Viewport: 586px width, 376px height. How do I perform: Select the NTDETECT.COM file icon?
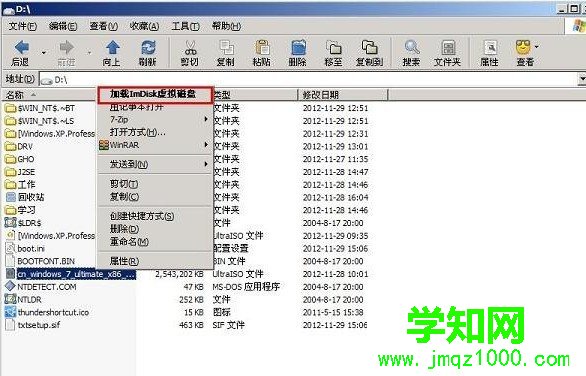point(10,286)
